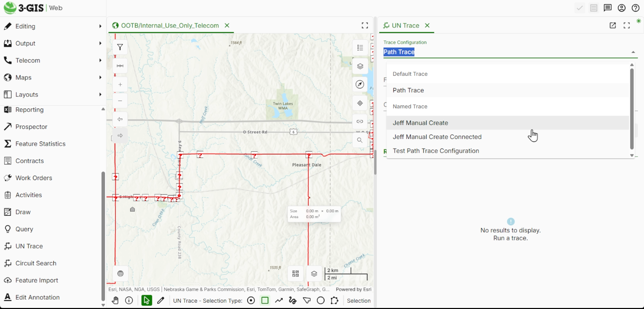Open Feature Statistics from the sidebar
Image resolution: width=644 pixels, height=309 pixels.
40,144
